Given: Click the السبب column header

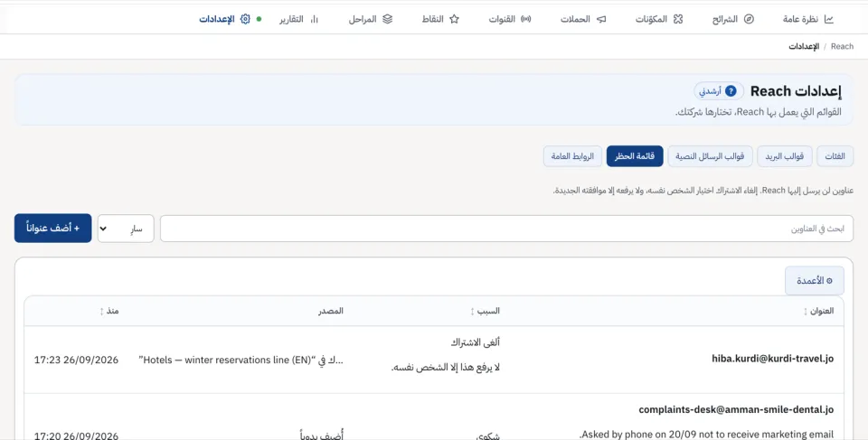Looking at the screenshot, I should click(488, 311).
